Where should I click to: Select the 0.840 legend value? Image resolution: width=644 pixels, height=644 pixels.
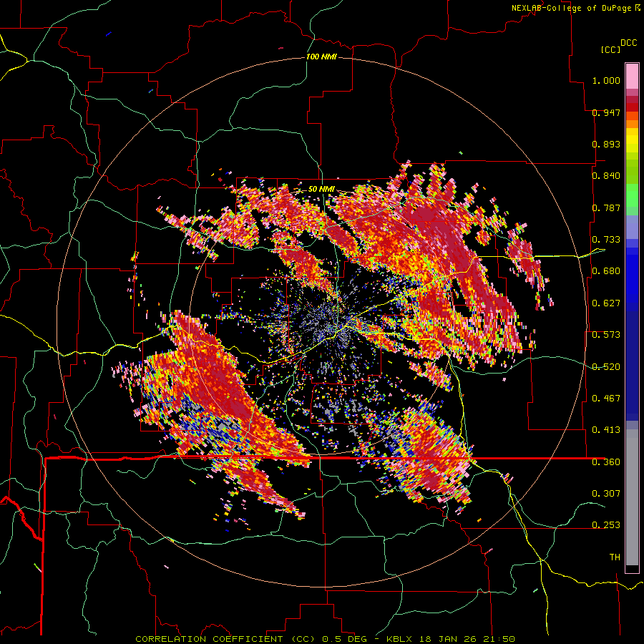(606, 175)
